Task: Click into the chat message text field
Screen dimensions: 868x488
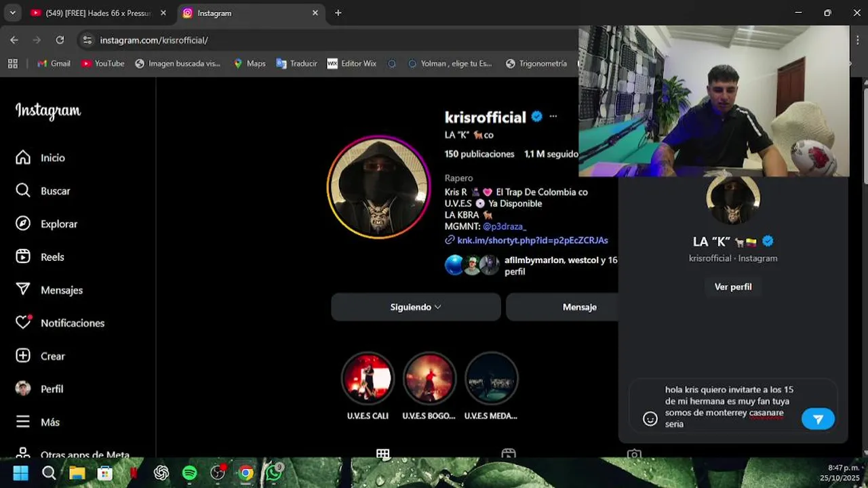Action: (729, 407)
